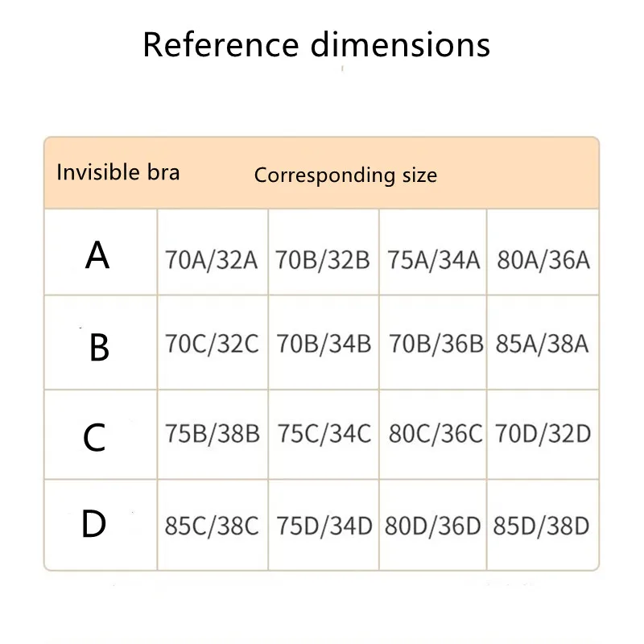Viewport: 644px width, 644px height.
Task: Click the 85C/38C cell
Action: pos(212,526)
